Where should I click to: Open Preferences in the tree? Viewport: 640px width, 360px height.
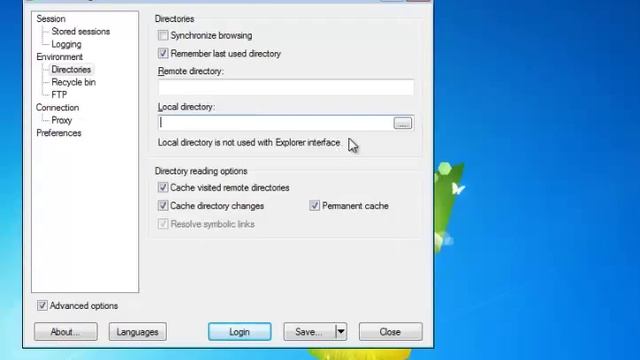pos(59,133)
